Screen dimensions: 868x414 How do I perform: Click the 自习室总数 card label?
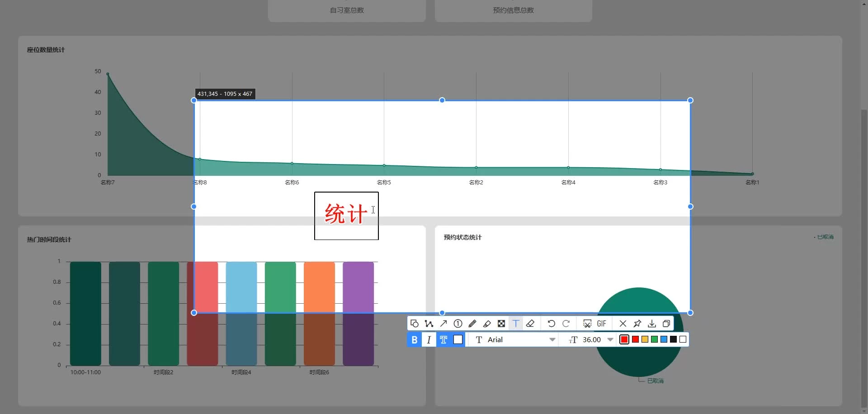347,10
